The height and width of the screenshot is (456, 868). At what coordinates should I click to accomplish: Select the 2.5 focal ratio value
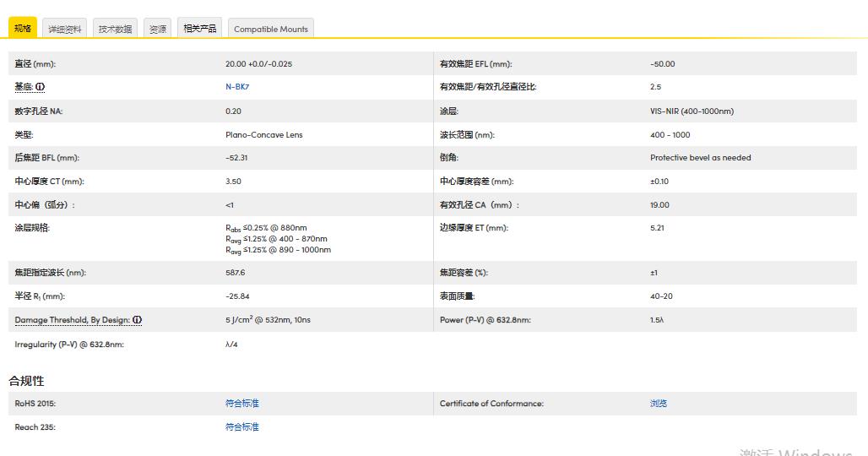click(x=655, y=87)
